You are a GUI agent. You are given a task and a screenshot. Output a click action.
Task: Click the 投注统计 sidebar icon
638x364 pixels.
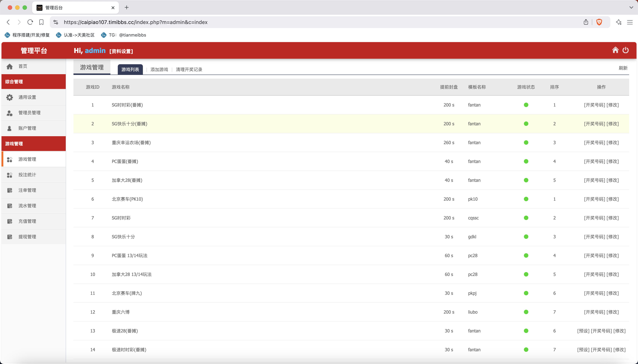(10, 175)
